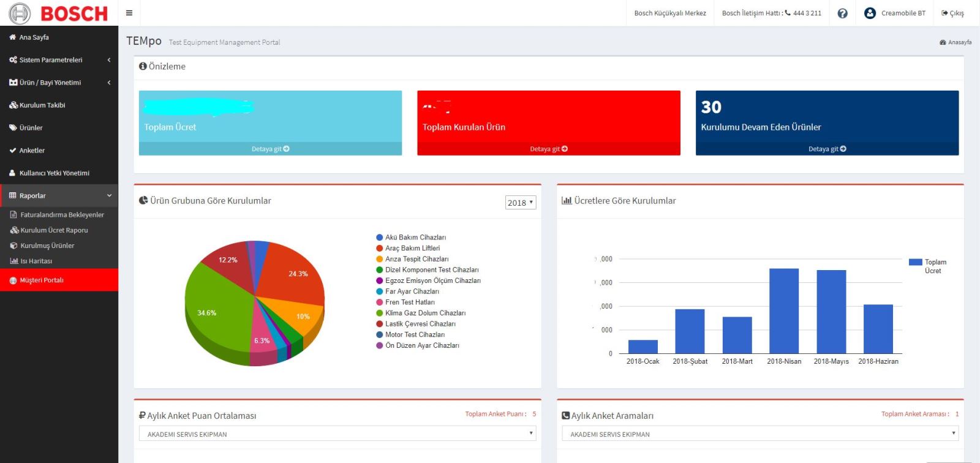
Task: Click the arrow icon in Kurulumu Devam Eden Detaya git
Action: (843, 149)
